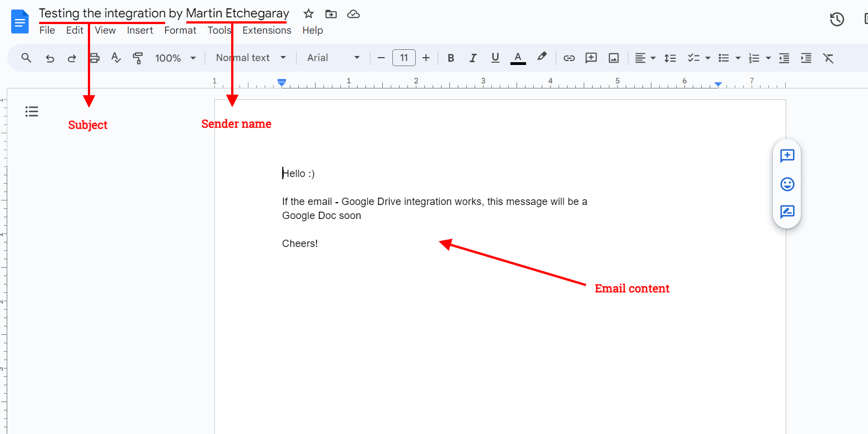Show the document outline
Viewport: 868px width, 434px height.
tap(31, 111)
